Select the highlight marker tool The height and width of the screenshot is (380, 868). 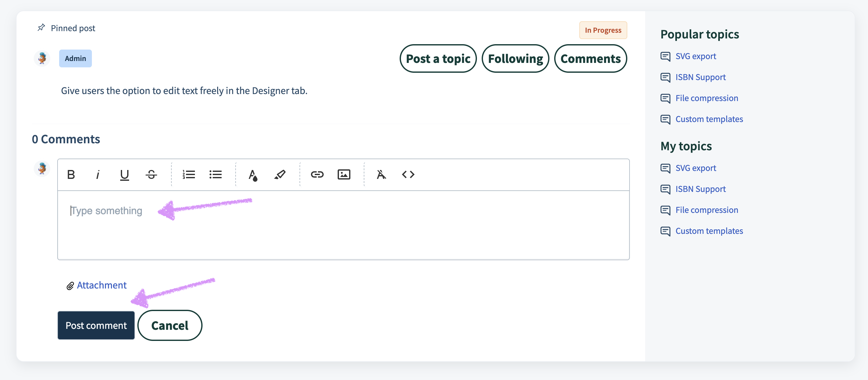click(x=280, y=174)
